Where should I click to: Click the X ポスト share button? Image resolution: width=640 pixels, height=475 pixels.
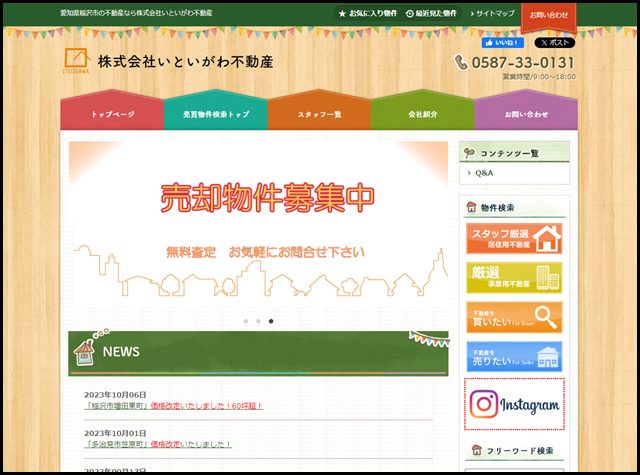(x=555, y=42)
